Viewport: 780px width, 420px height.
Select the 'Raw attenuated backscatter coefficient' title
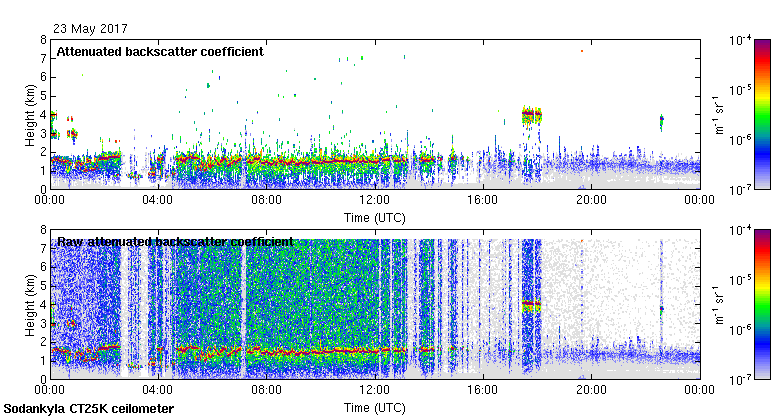point(175,242)
